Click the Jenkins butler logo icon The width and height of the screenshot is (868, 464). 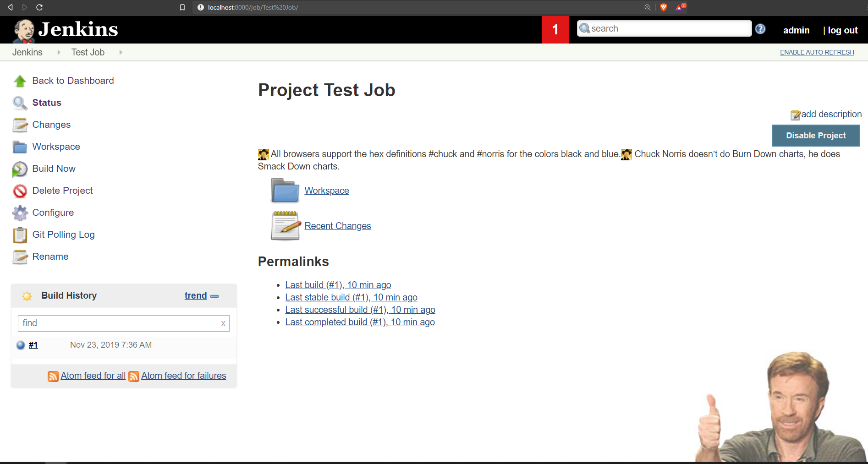[24, 31]
